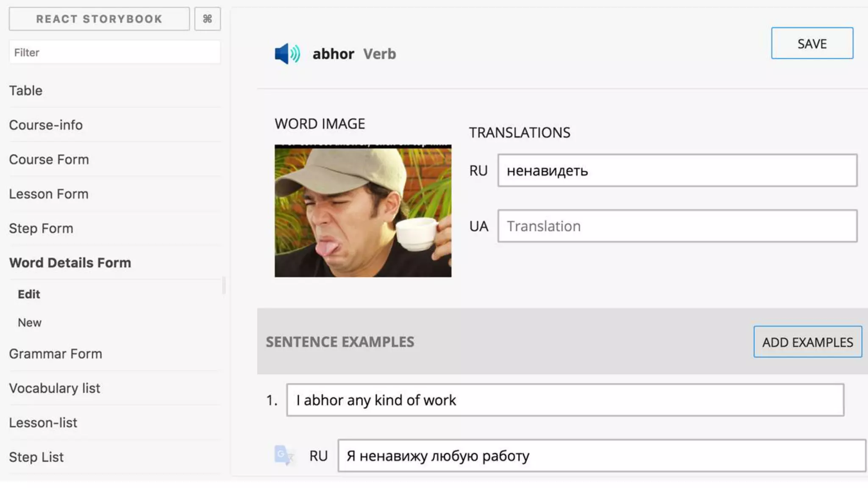Click the Google Translate icon beside RU sentence
Image resolution: width=868 pixels, height=488 pixels.
point(284,455)
